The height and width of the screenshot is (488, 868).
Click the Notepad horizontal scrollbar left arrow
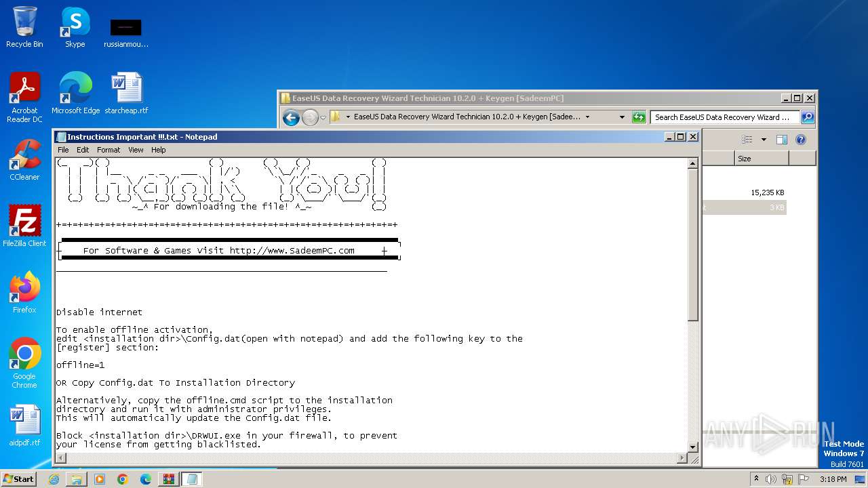tap(61, 459)
